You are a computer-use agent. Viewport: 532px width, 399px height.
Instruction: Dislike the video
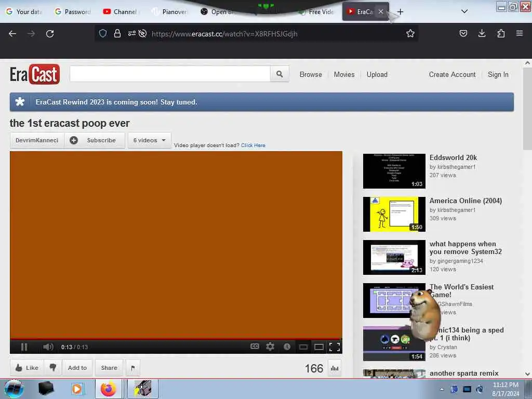tap(53, 368)
